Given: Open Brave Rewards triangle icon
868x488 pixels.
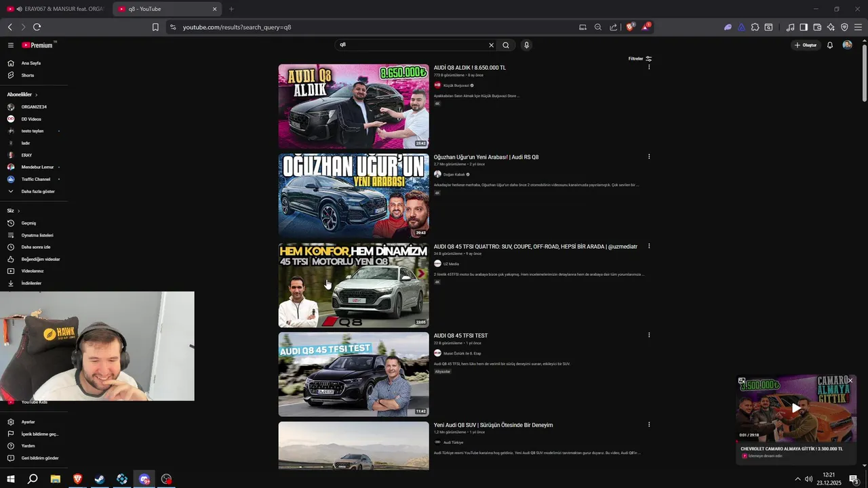Looking at the screenshot, I should [646, 27].
